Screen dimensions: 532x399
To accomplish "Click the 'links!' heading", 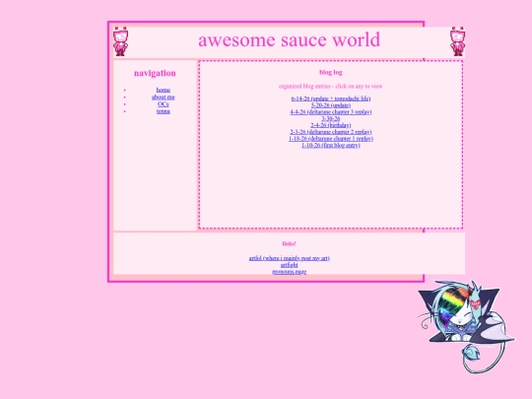I will pyautogui.click(x=289, y=243).
